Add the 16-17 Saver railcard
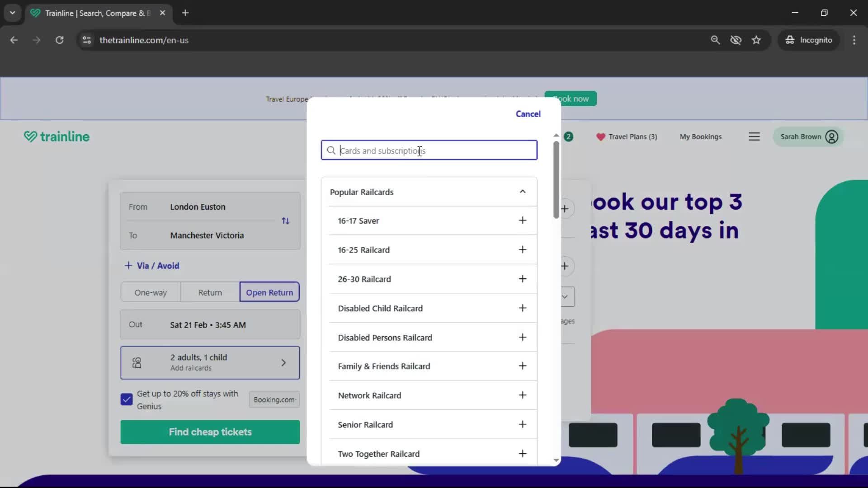 click(522, 221)
